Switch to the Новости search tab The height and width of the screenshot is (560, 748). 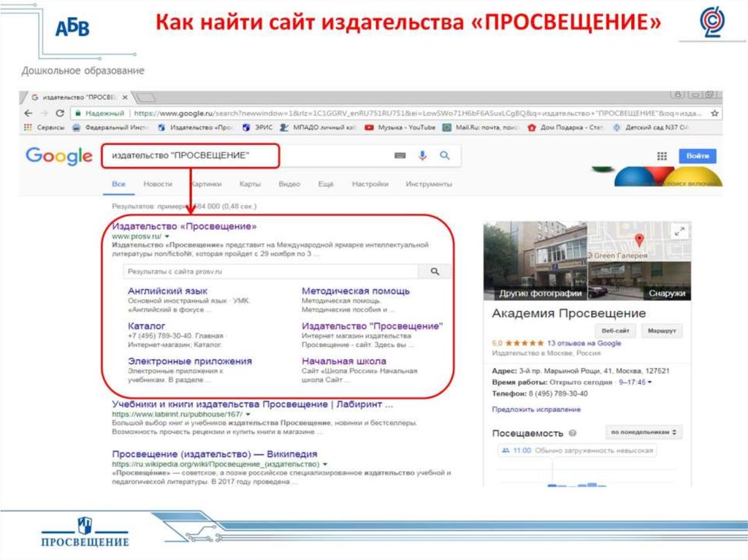click(158, 184)
